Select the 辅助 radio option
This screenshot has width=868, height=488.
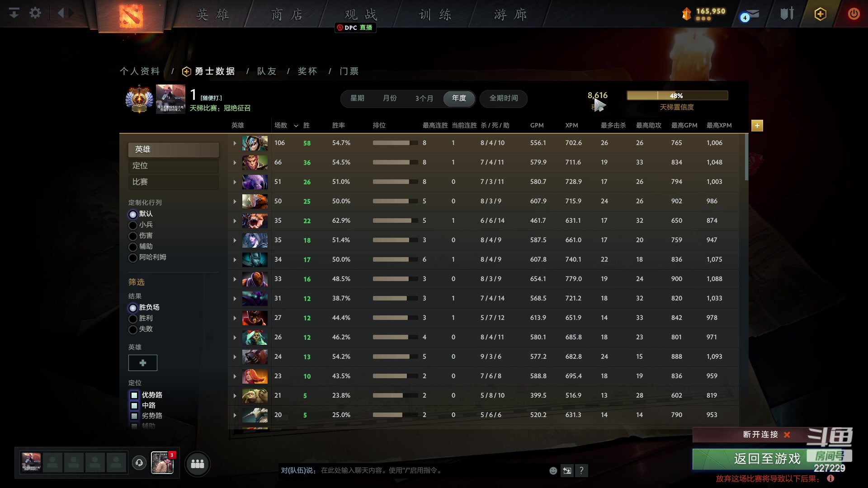[x=133, y=247]
